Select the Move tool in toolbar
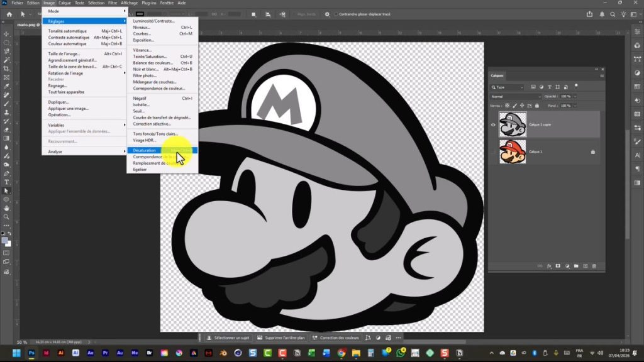The height and width of the screenshot is (362, 644). pos(6,34)
